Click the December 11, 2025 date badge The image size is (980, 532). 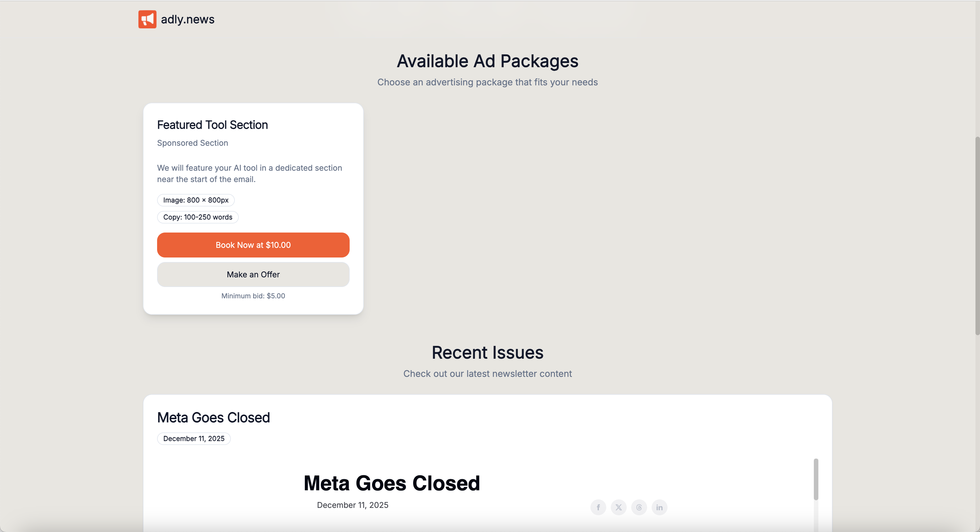pos(194,438)
